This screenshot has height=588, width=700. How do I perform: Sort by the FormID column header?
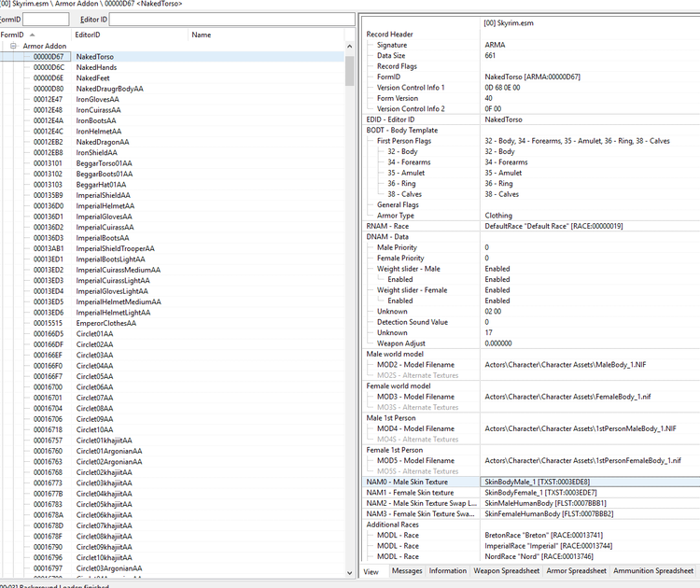(35, 35)
